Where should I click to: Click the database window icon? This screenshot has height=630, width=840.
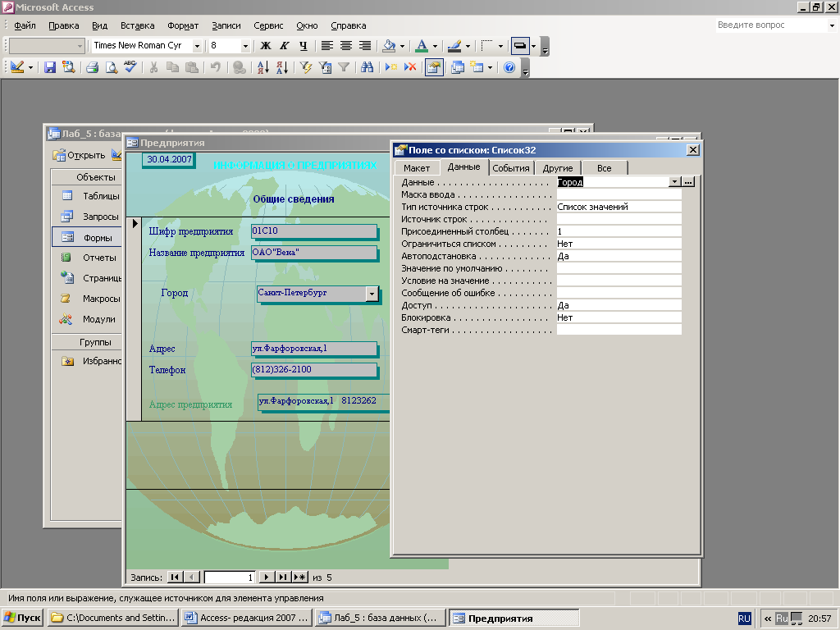[x=458, y=67]
